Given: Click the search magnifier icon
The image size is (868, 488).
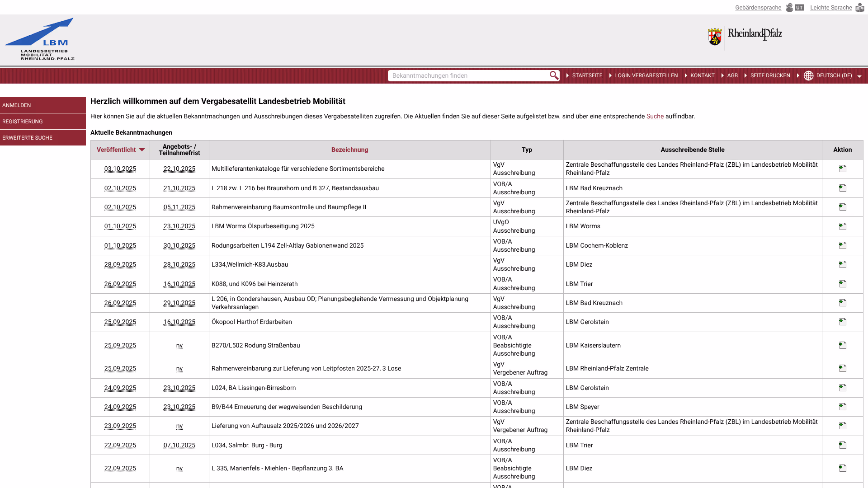Looking at the screenshot, I should [x=554, y=75].
